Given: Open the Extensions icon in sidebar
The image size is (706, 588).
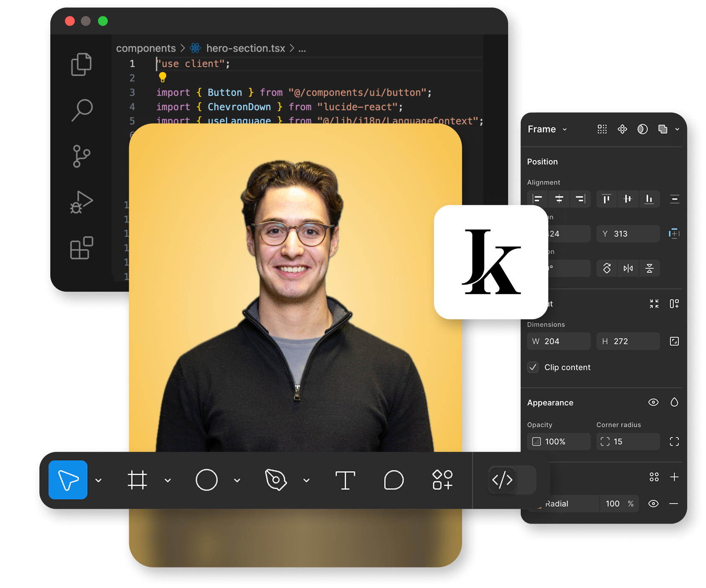Looking at the screenshot, I should (x=81, y=248).
